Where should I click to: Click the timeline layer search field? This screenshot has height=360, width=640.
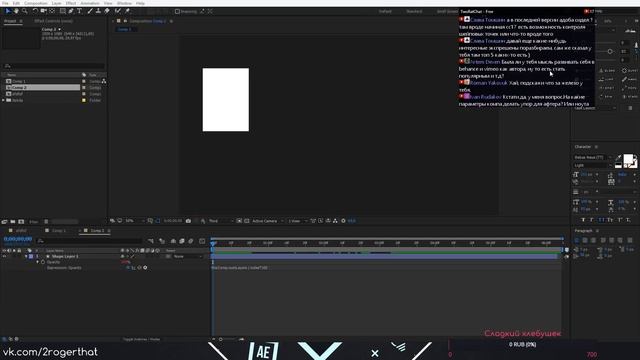[89, 241]
